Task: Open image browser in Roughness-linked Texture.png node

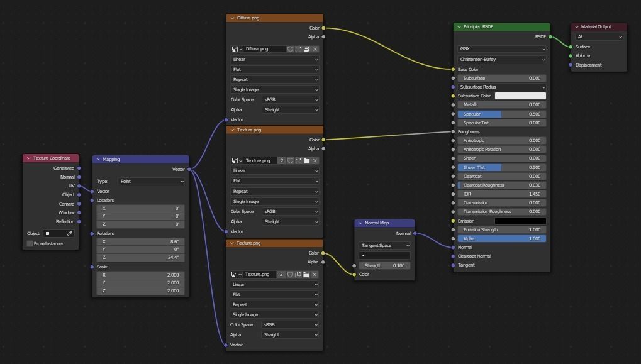Action: [237, 161]
